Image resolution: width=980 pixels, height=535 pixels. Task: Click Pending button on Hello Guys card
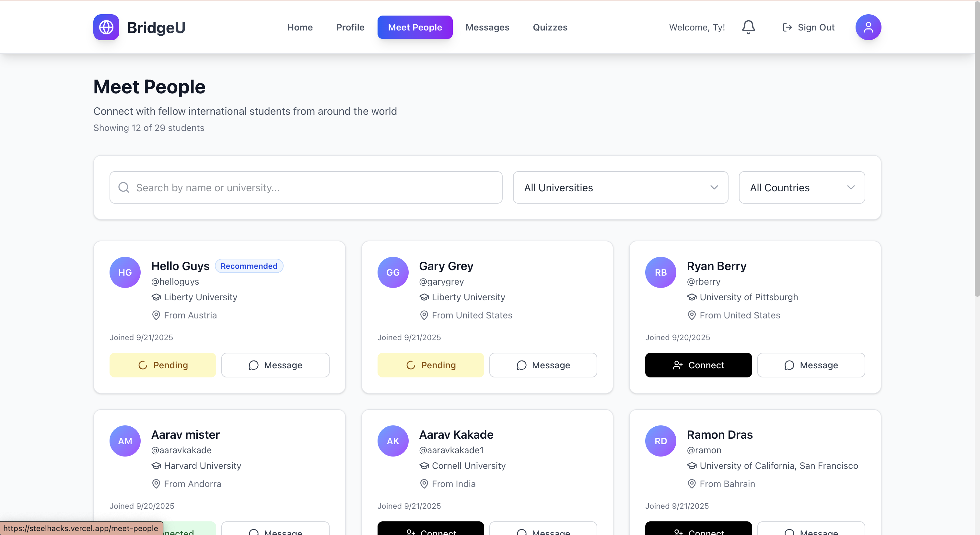coord(163,365)
